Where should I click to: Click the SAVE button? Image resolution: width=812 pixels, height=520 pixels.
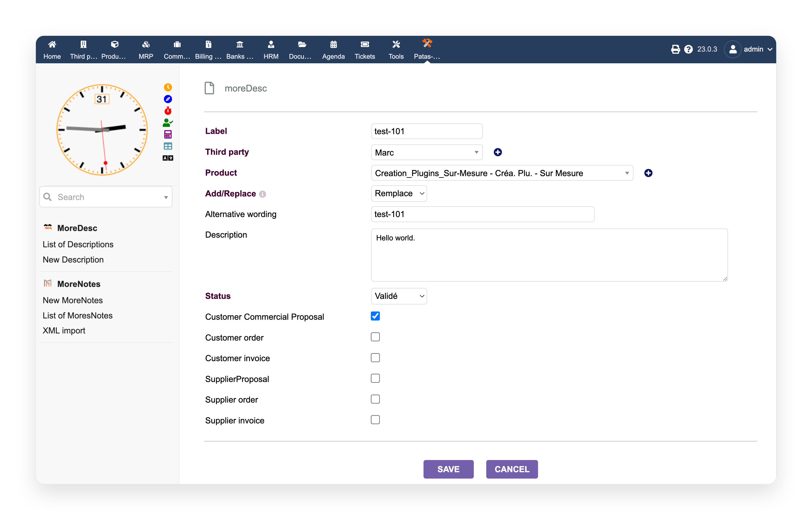[x=448, y=469]
